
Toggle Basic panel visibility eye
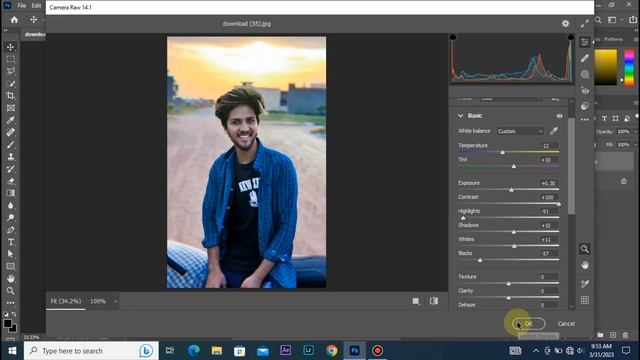[x=559, y=116]
